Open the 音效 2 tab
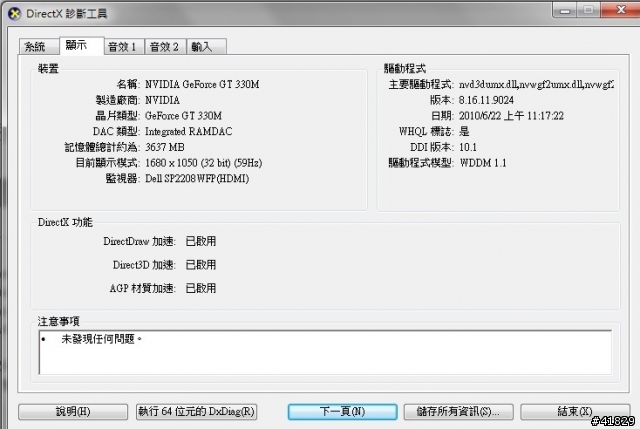The height and width of the screenshot is (429, 640). pos(165,47)
